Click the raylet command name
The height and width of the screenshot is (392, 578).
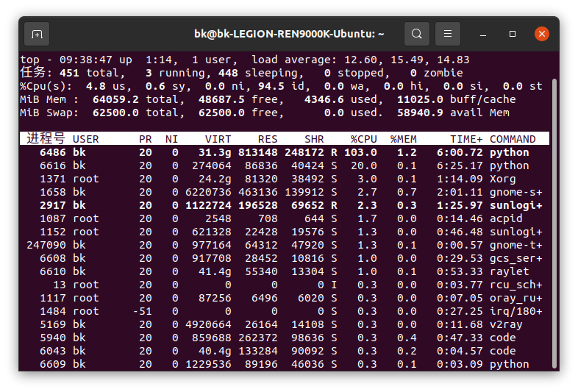tap(509, 272)
